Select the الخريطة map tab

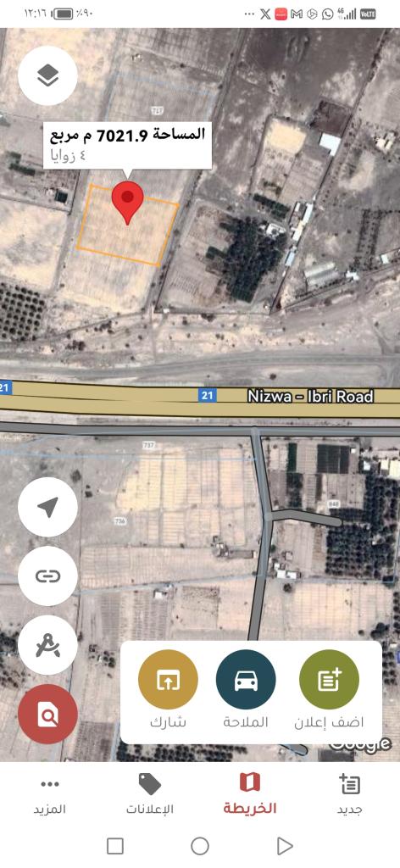coord(249,796)
